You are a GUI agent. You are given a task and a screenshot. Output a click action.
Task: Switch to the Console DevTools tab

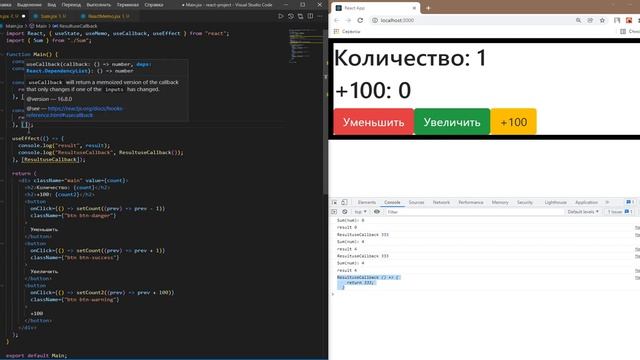392,202
